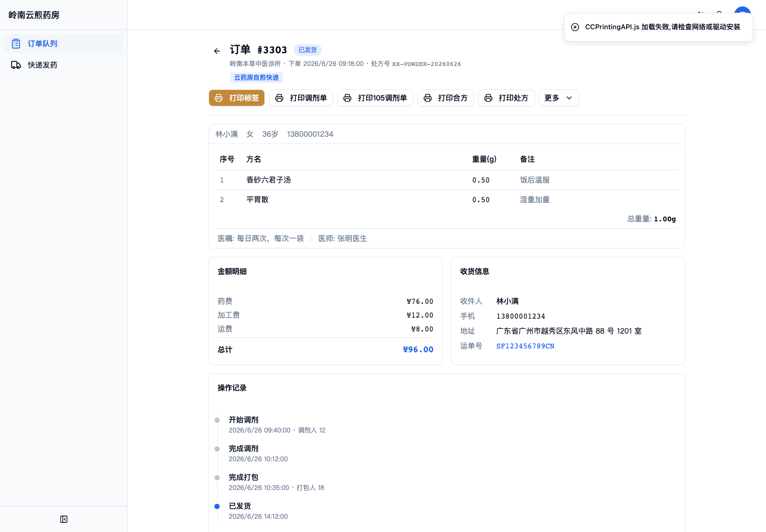766x532 pixels.
Task: Click the truck icon beside 快递发药
Action: click(x=16, y=65)
